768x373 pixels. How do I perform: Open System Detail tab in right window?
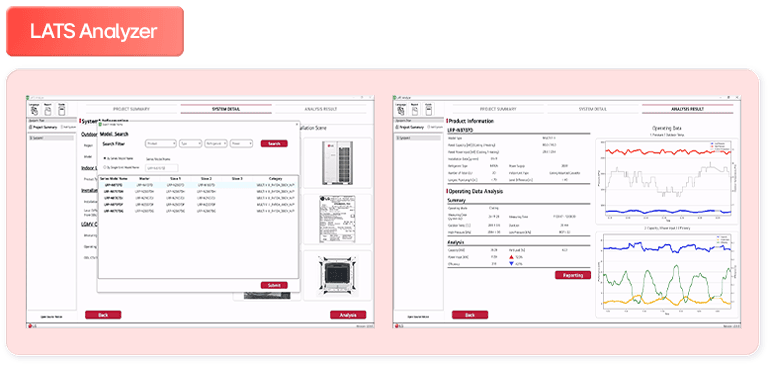(x=593, y=109)
